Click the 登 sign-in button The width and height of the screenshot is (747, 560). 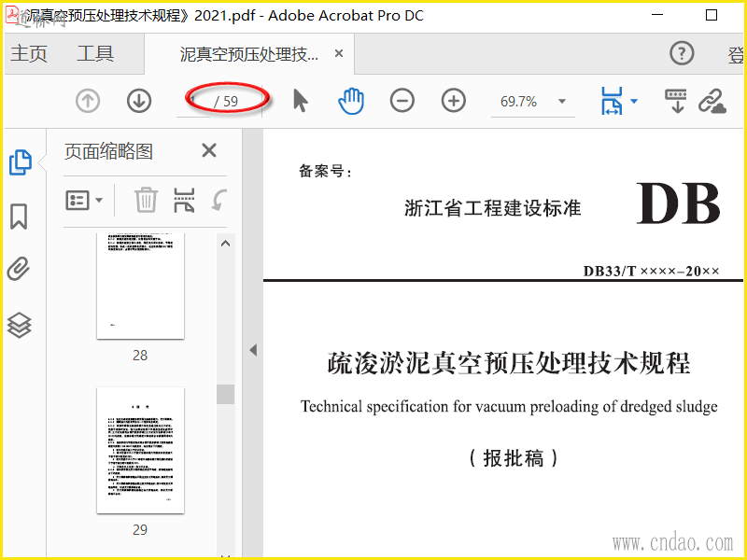(736, 55)
